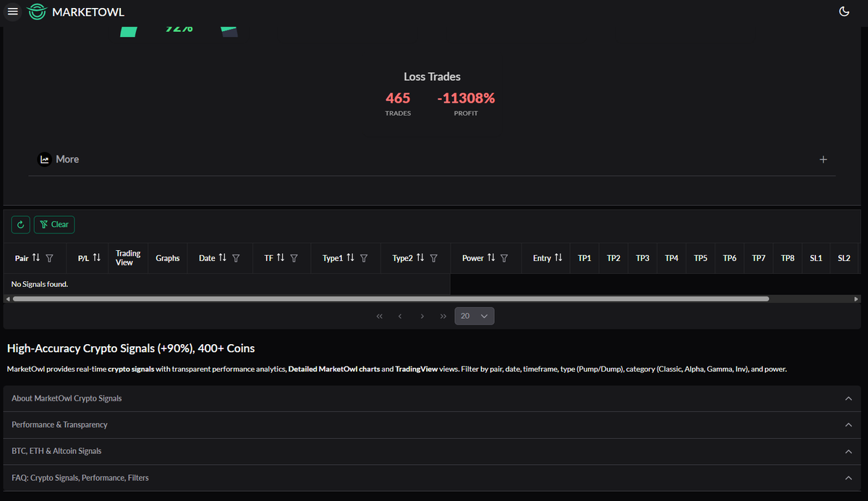Open the Type1 column filter
The width and height of the screenshot is (868, 501).
click(x=364, y=258)
